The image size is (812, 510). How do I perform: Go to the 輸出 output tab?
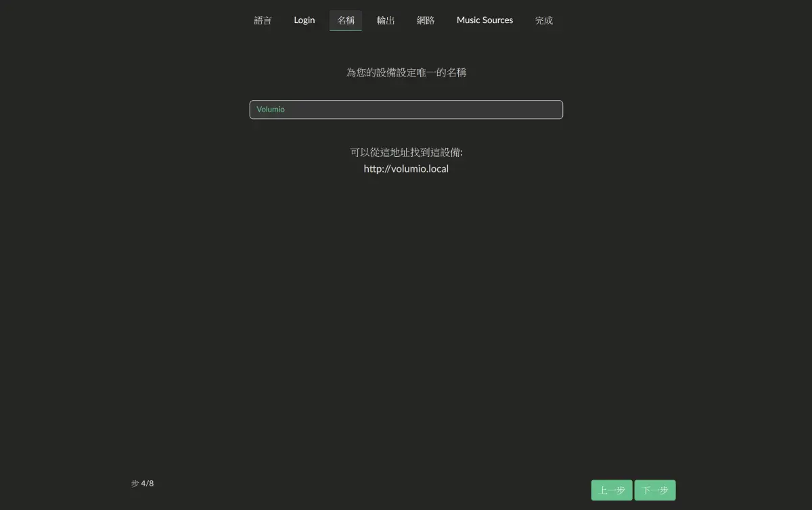point(386,20)
